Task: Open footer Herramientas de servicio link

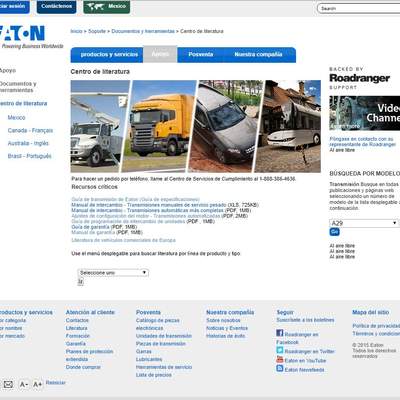Action: click(x=164, y=367)
